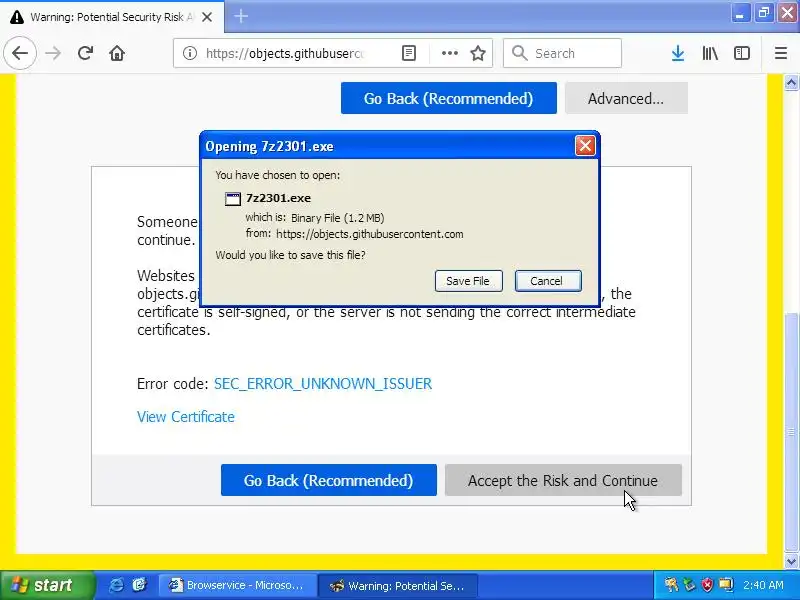Screen dimensions: 800x600
Task: Launch Internet Explorer from quick launch
Action: [116, 585]
